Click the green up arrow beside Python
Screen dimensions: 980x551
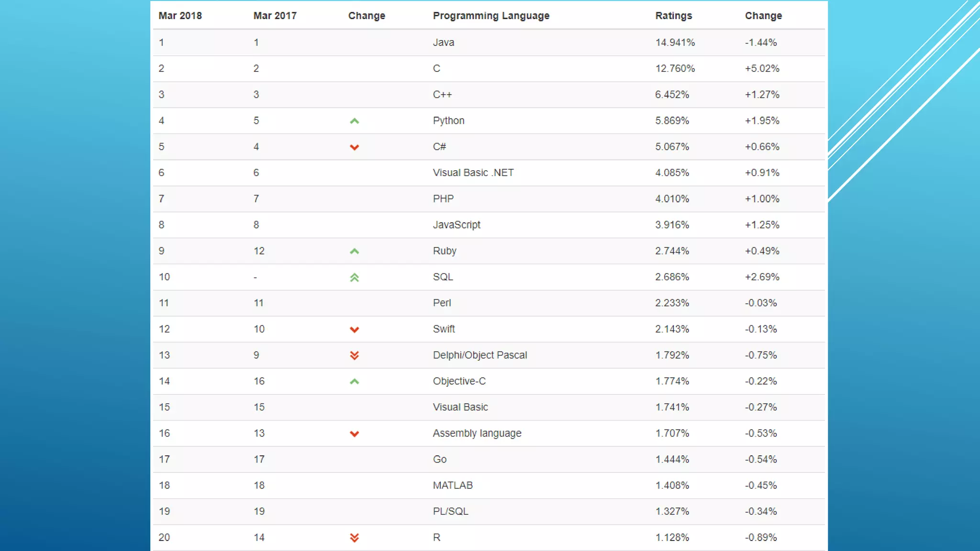(x=354, y=121)
